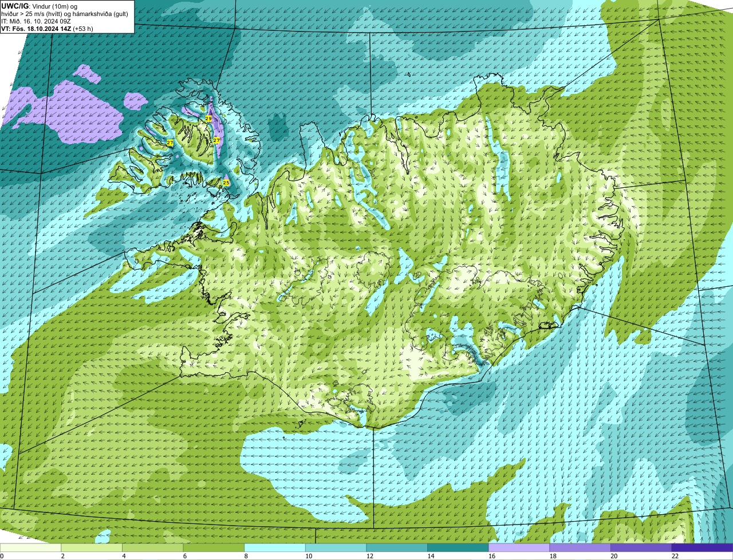Image resolution: width=733 pixels, height=560 pixels.
Task: Select the 18–20 m/s purple legend swatch
Action: [x=580, y=547]
